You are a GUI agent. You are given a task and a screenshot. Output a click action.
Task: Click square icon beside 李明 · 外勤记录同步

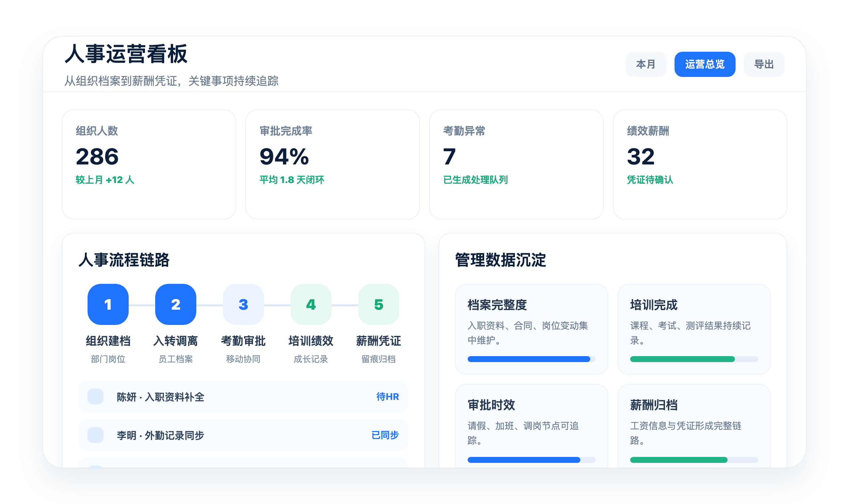[x=96, y=435]
